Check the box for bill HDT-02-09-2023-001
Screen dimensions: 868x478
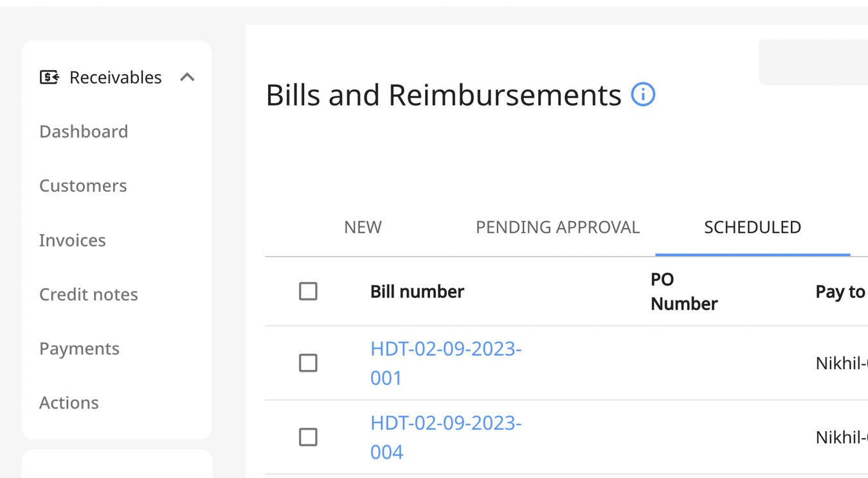[308, 363]
